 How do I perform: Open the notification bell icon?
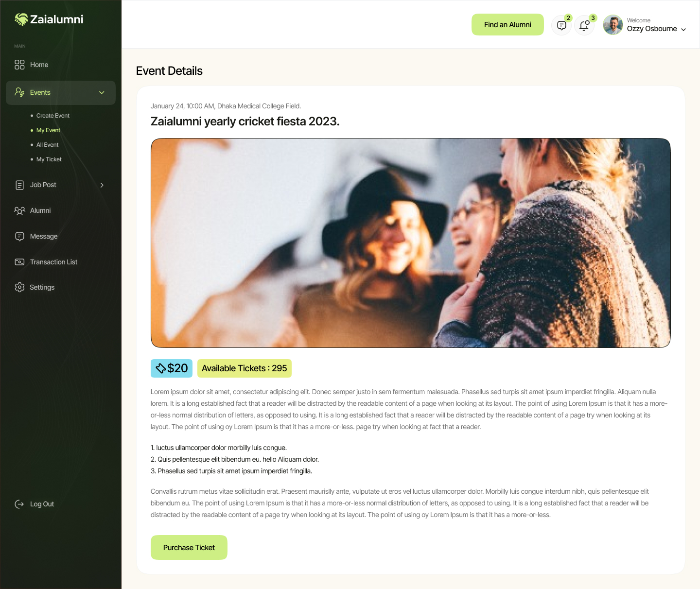pyautogui.click(x=584, y=24)
